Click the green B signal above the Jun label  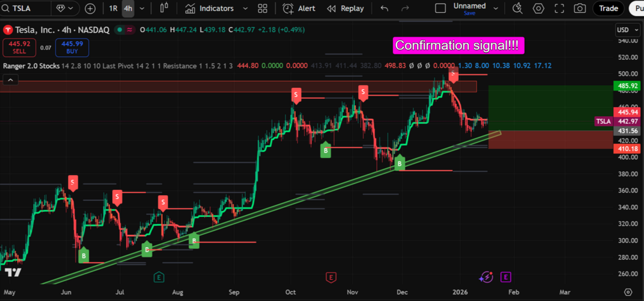tap(83, 256)
